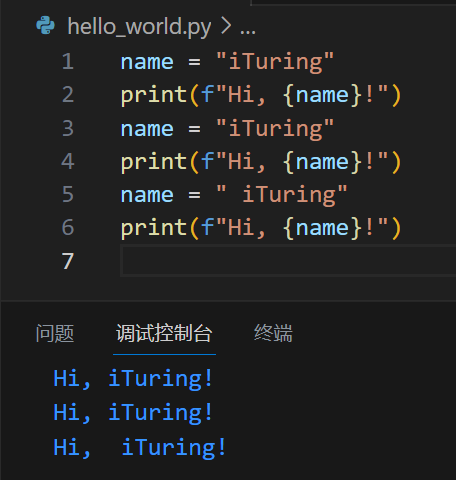
Task: Click line number 7 in gutter
Action: pos(68,261)
